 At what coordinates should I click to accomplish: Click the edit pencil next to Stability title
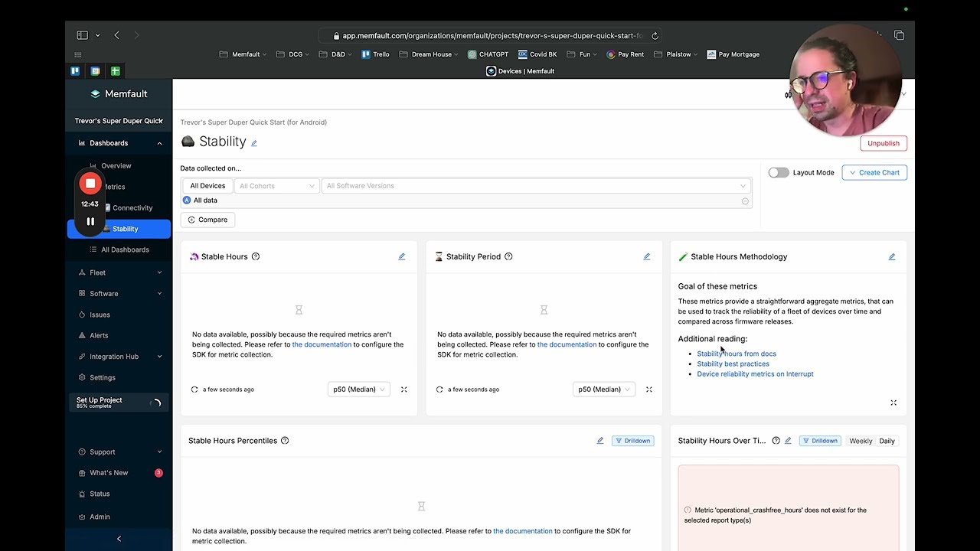[254, 143]
